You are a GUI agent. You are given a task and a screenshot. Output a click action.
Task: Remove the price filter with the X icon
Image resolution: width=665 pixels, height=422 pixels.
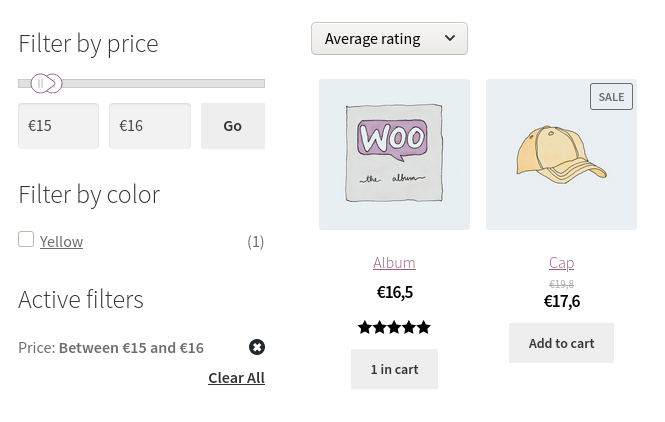257,347
